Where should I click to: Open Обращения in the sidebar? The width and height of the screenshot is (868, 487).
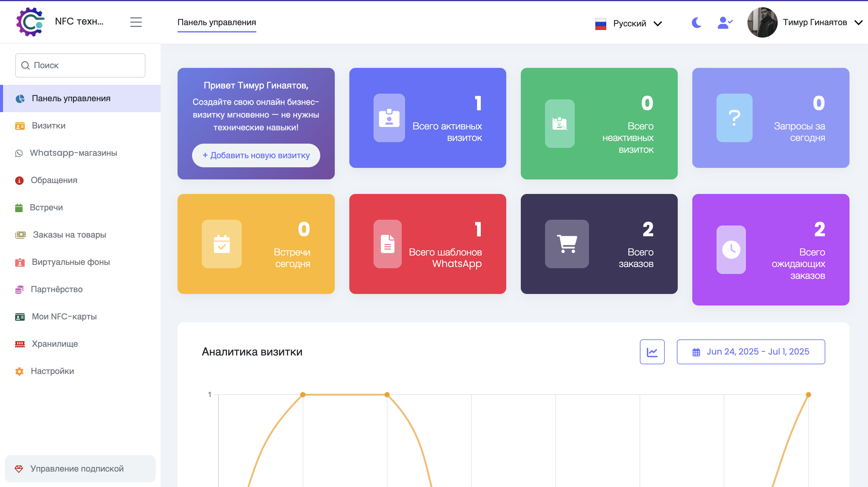click(x=80, y=180)
